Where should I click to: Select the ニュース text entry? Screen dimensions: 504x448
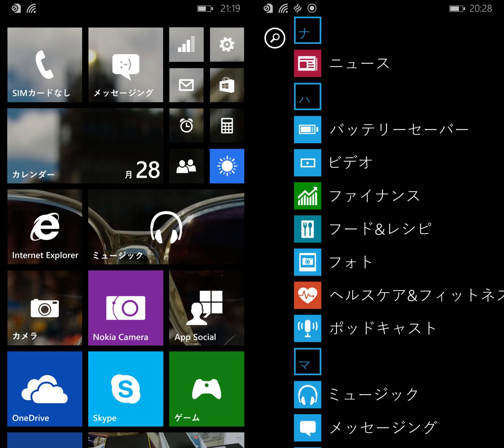click(359, 63)
